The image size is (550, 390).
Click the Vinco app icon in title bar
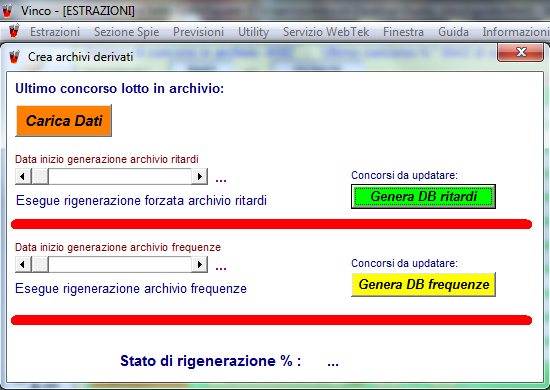(7, 11)
